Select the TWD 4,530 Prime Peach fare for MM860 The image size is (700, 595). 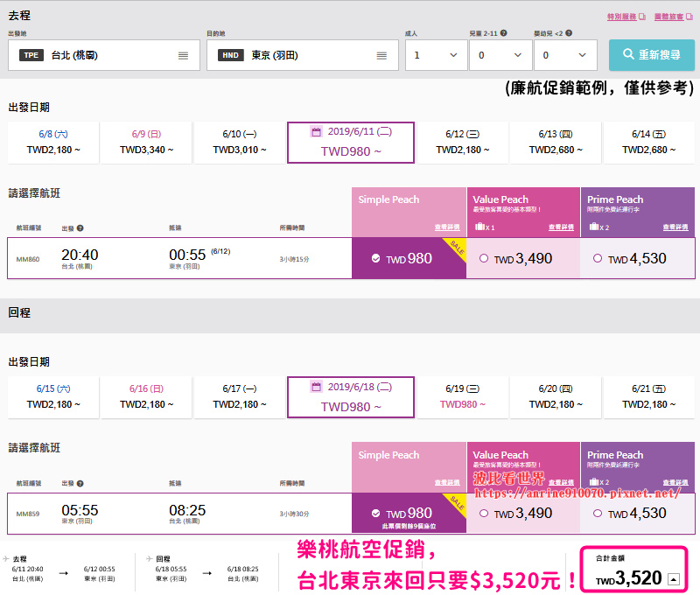[638, 258]
